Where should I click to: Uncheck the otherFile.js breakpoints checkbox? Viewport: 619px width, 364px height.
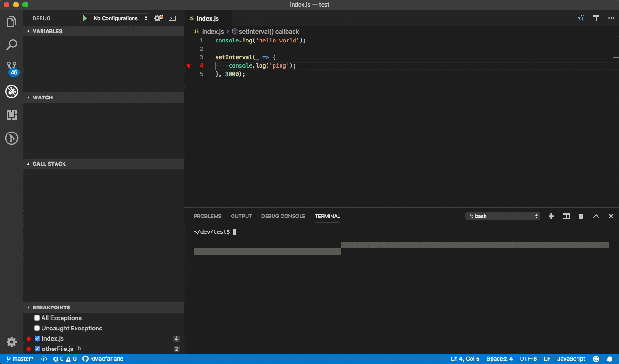point(37,349)
